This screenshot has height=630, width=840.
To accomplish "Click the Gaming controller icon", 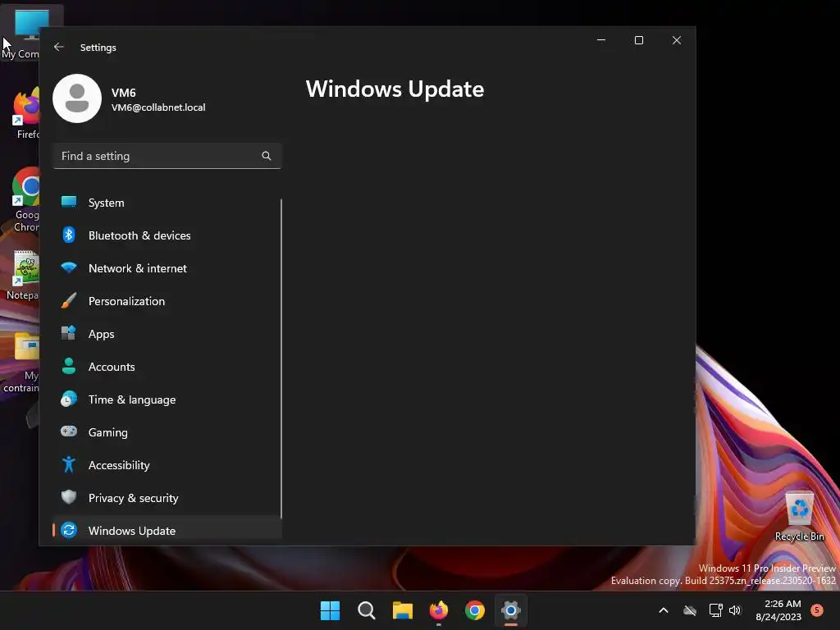I will tap(69, 431).
